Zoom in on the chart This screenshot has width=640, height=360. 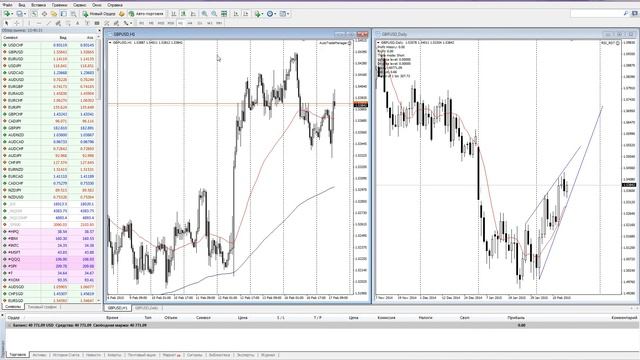pyautogui.click(x=204, y=13)
